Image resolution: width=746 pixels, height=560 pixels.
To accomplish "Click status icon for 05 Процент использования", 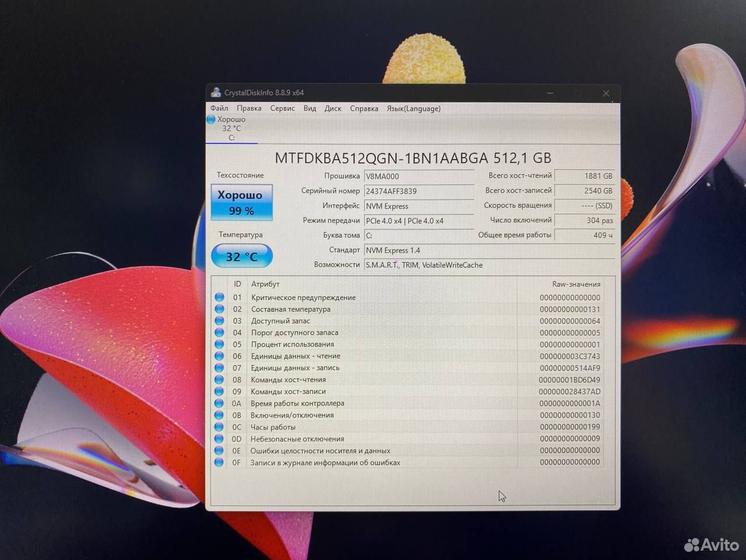I will click(219, 344).
